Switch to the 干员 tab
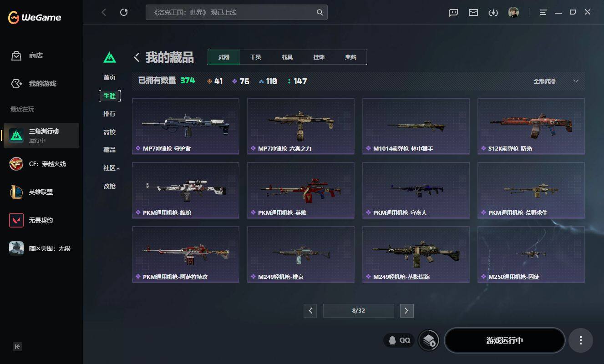This screenshot has width=604, height=364. coord(255,57)
